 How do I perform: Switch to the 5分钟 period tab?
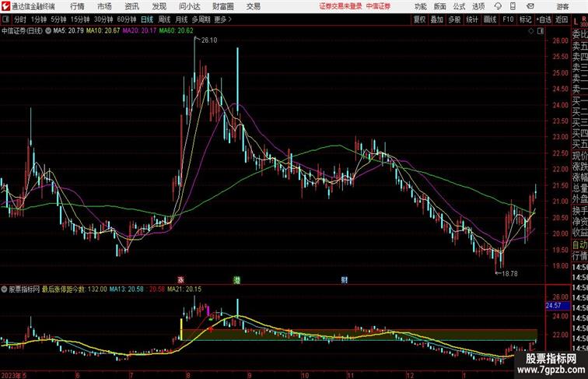[x=58, y=19]
